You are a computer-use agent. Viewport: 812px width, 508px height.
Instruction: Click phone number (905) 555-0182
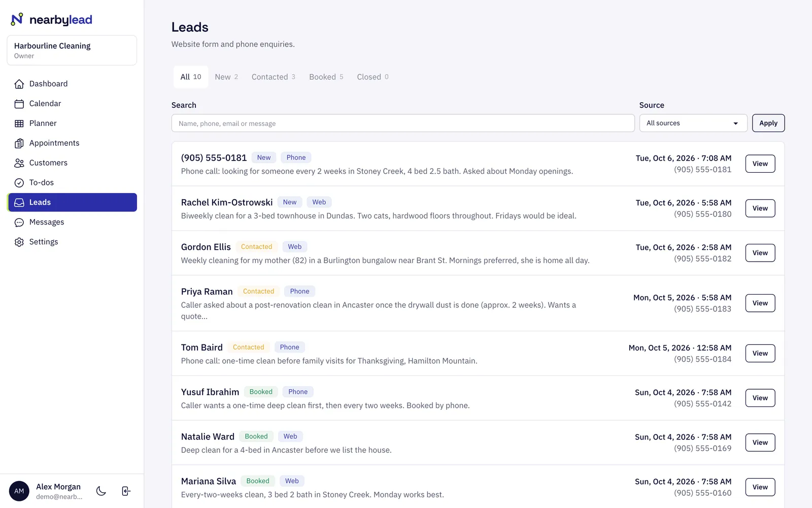[x=703, y=259]
